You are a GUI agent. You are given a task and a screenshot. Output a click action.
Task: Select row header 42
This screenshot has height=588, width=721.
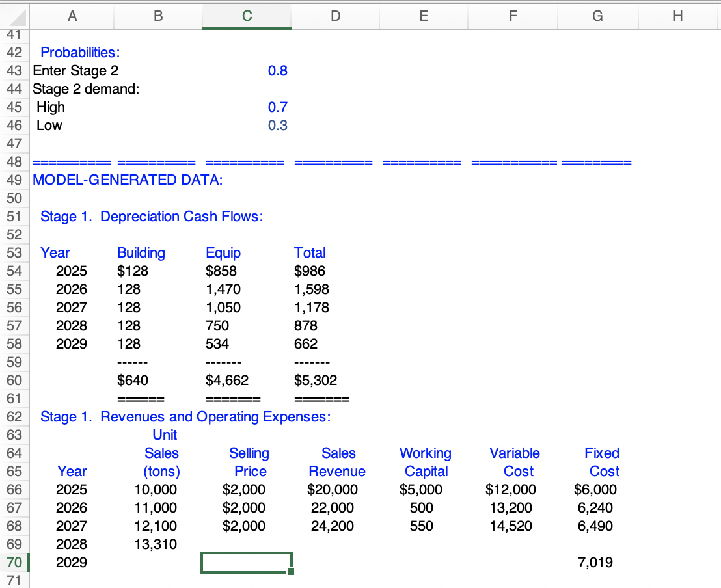[14, 53]
